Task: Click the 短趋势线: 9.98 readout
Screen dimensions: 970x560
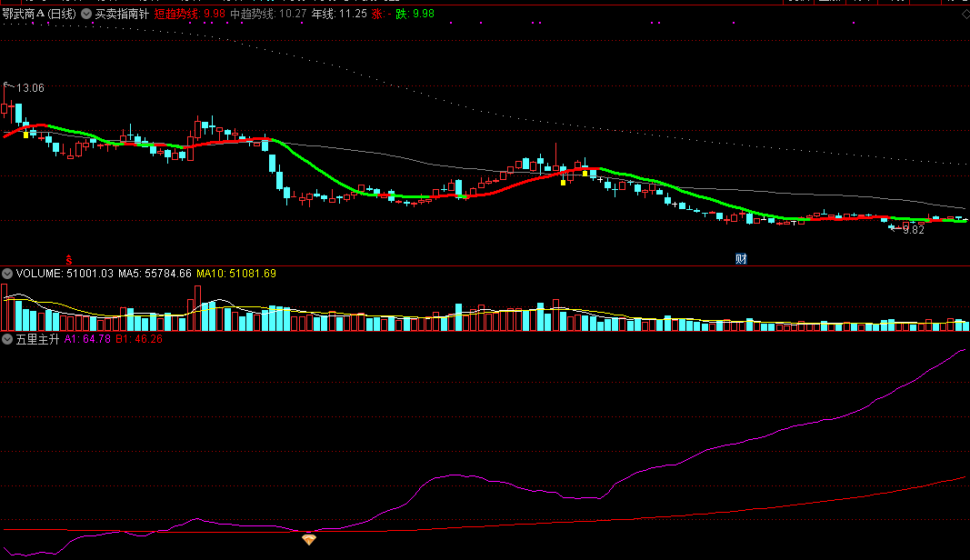Action: point(189,14)
